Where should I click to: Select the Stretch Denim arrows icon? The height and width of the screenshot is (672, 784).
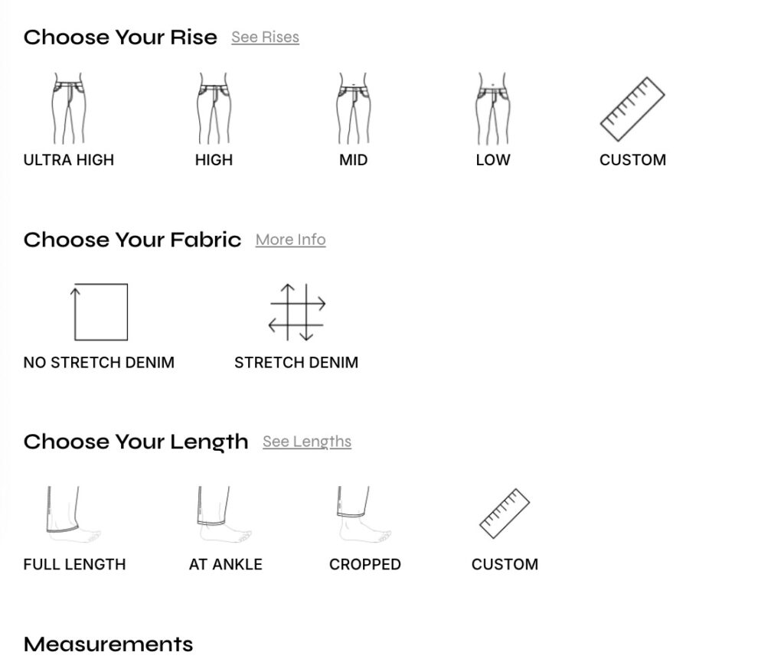pos(296,312)
